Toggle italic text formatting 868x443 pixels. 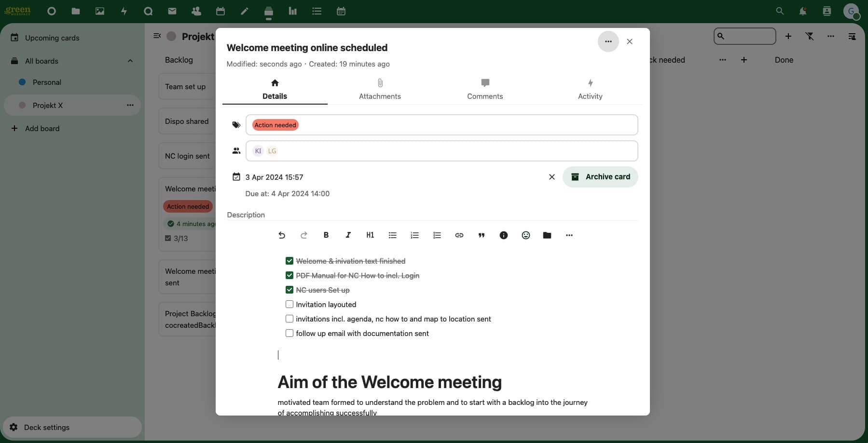click(348, 235)
